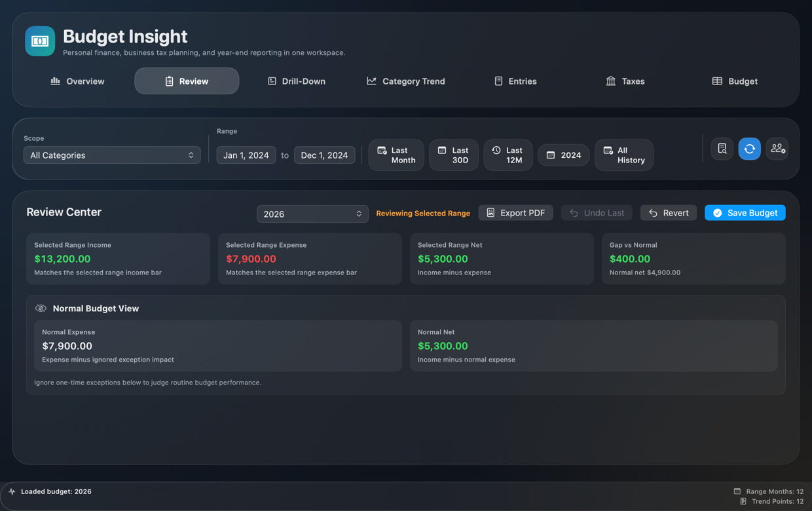
Task: Open the Budget tab
Action: (x=735, y=81)
